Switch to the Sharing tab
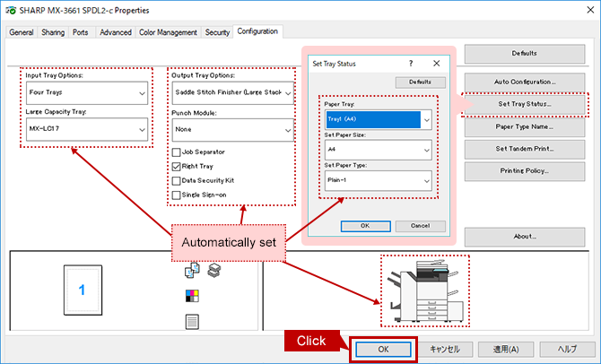Screen dimensions: 601x364 pos(53,32)
